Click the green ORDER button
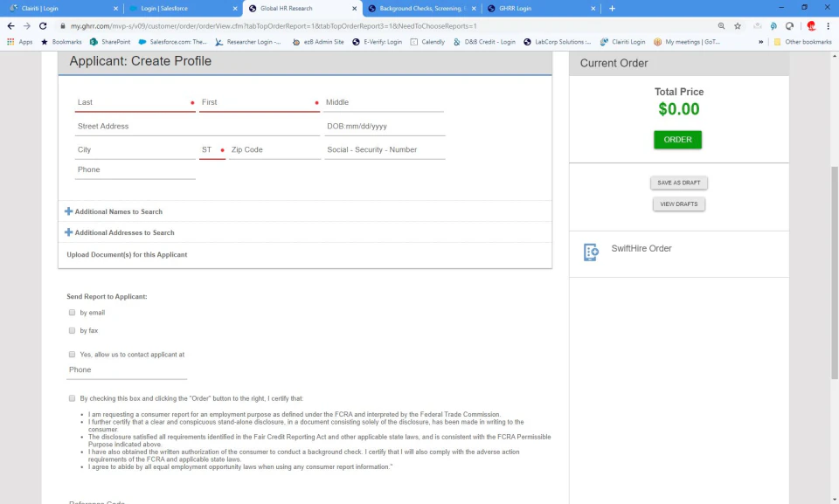Viewport: 839px width, 504px height. 677,140
